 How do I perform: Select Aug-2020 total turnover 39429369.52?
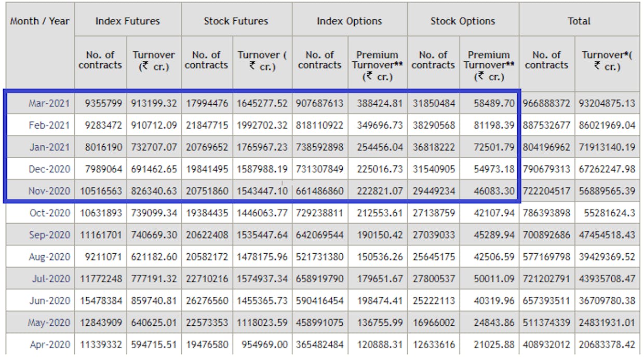tap(608, 257)
